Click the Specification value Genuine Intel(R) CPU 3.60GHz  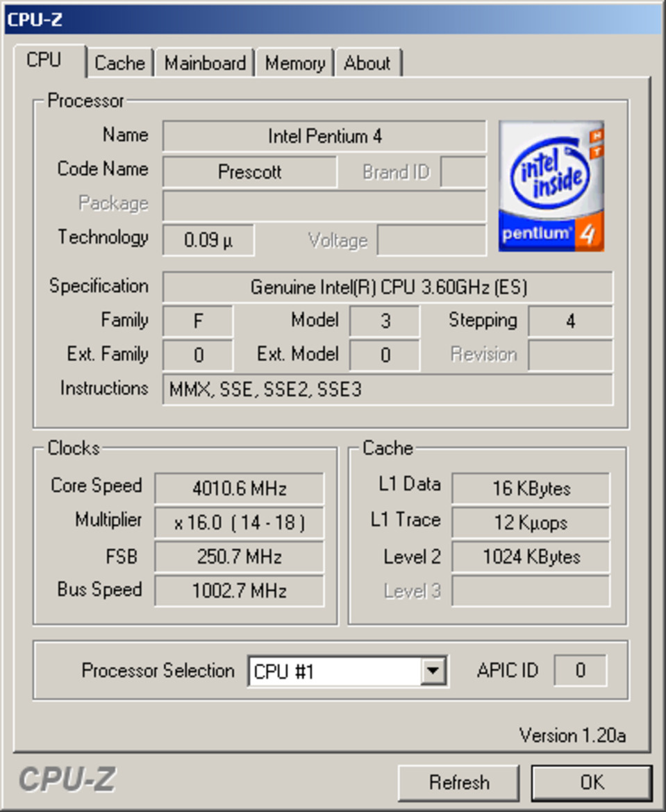click(388, 287)
